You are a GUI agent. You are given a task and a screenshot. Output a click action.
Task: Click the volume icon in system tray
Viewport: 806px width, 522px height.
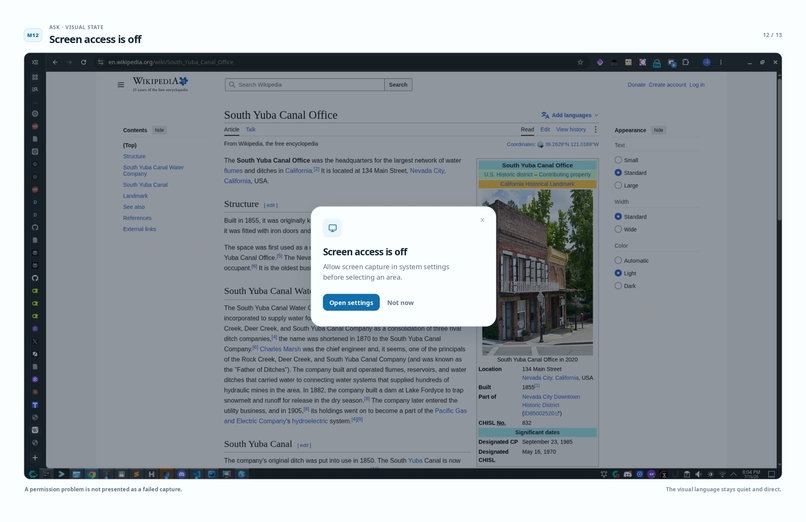tap(698, 474)
